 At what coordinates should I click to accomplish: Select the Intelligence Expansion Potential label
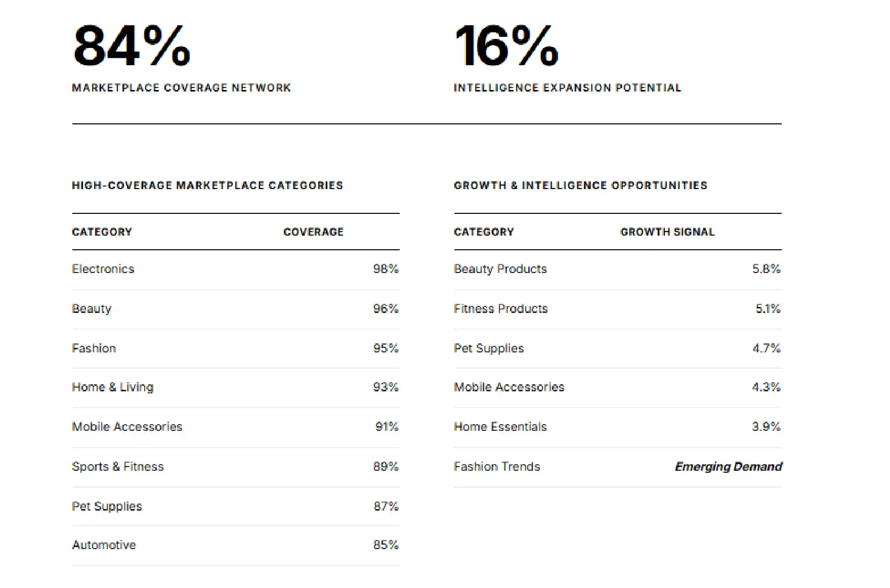567,88
